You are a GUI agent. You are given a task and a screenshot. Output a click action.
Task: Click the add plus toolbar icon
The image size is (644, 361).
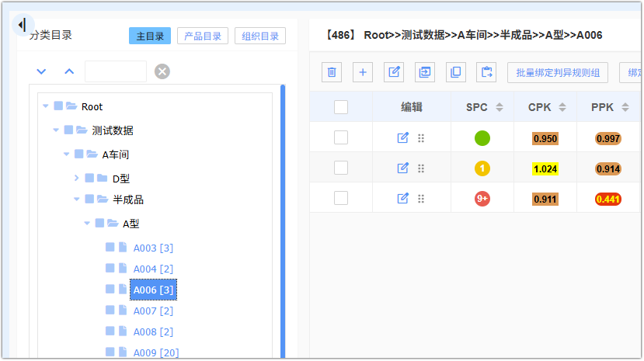(x=363, y=72)
